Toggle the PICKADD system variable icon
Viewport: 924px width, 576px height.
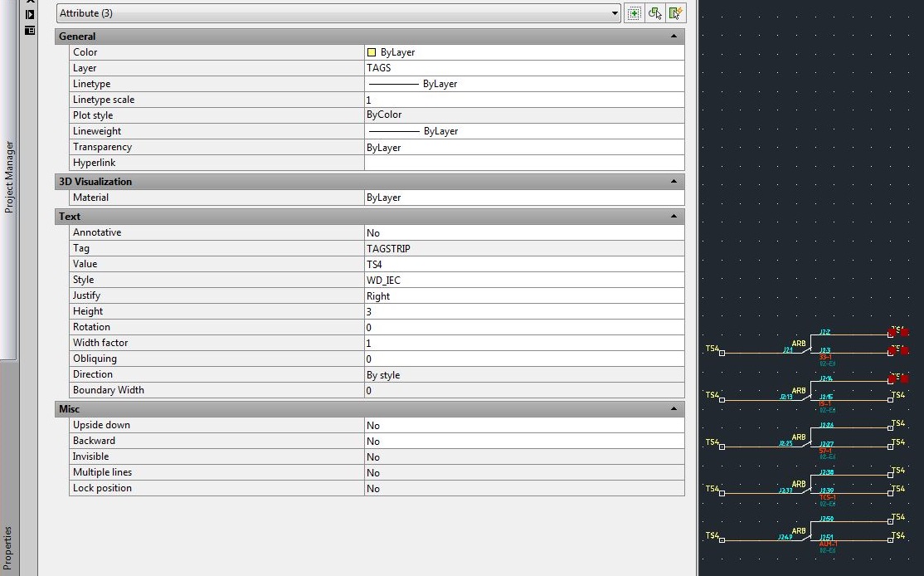(634, 12)
